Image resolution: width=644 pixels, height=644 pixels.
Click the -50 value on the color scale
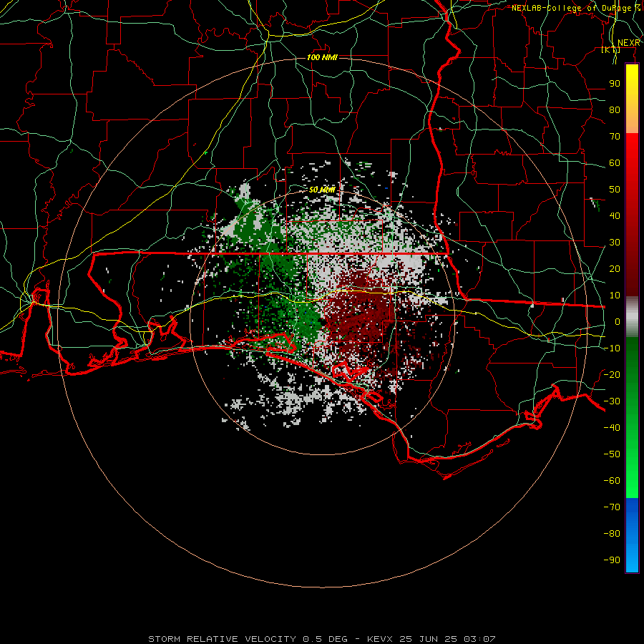(x=612, y=454)
